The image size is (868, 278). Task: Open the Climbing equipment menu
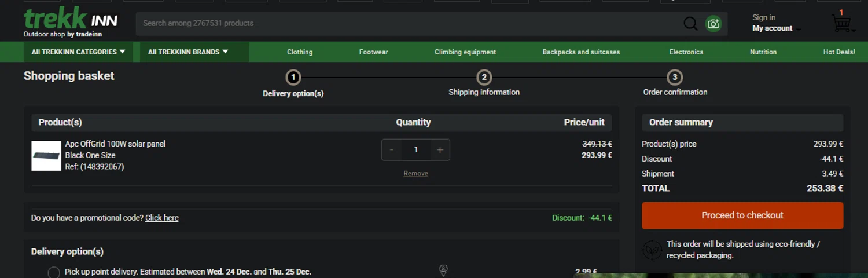(465, 52)
